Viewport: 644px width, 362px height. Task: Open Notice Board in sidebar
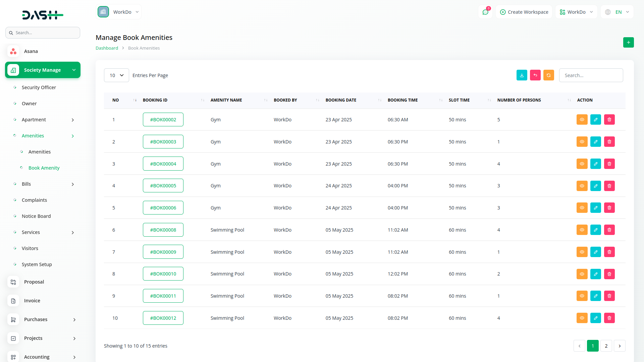[x=36, y=216]
